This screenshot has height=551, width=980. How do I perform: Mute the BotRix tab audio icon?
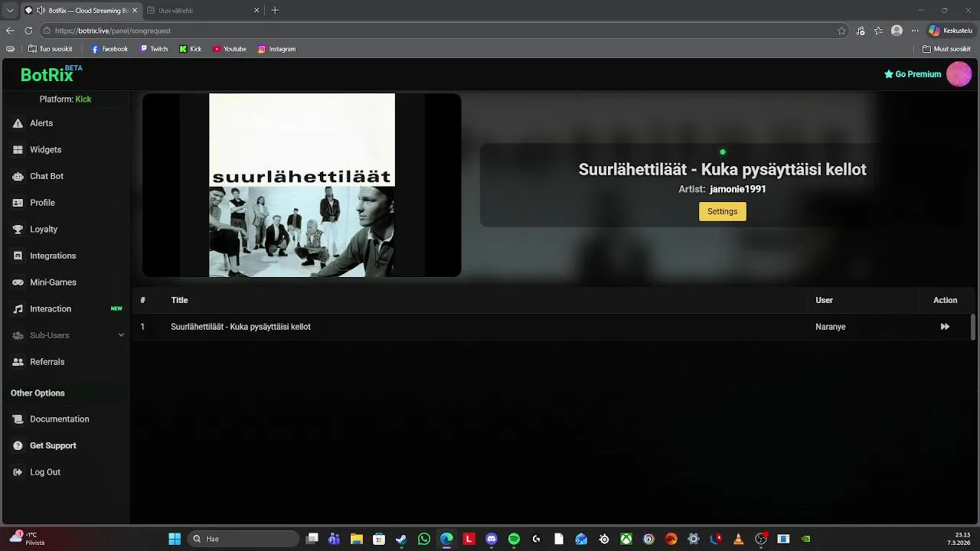tap(41, 11)
